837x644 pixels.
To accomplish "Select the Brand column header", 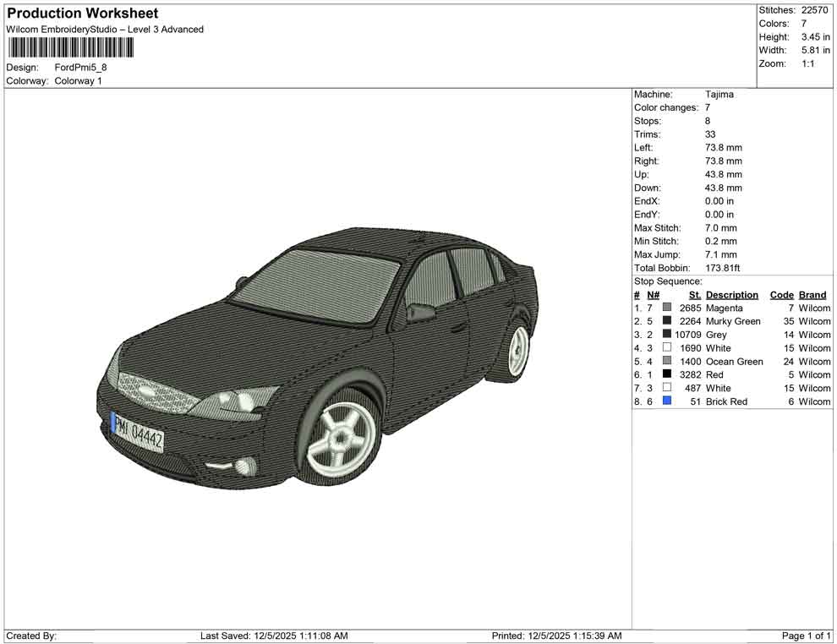I will [812, 295].
